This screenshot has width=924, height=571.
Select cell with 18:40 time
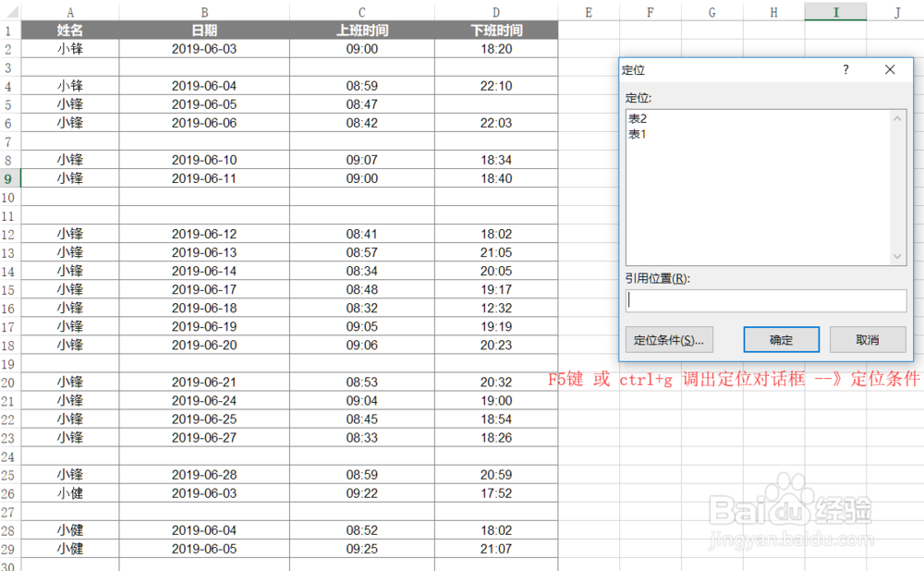coord(496,178)
